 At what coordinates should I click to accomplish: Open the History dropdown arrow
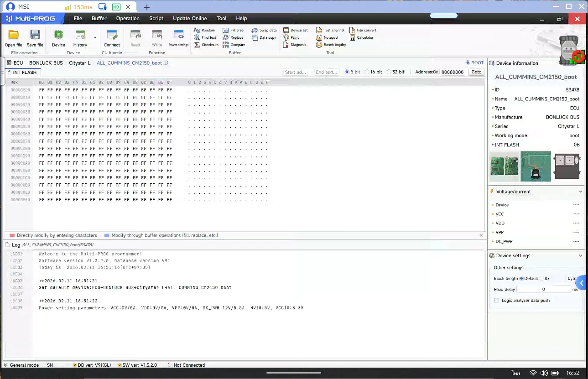coord(95,37)
